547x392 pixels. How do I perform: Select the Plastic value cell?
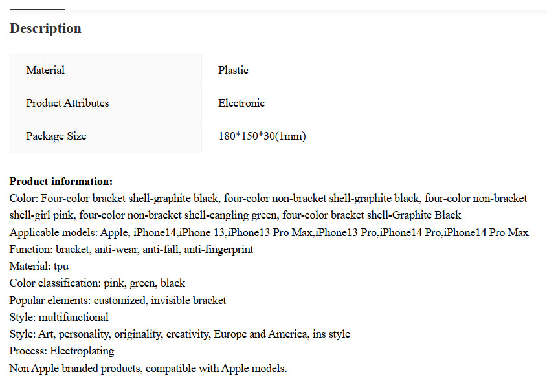tap(233, 70)
